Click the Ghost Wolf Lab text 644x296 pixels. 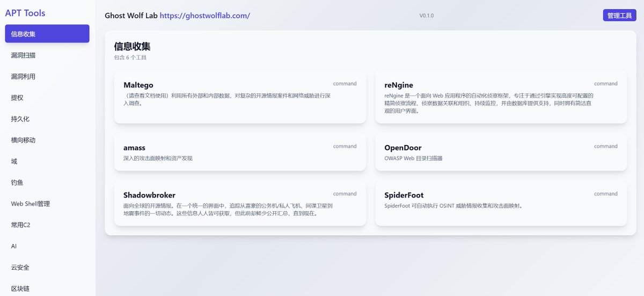(x=131, y=16)
